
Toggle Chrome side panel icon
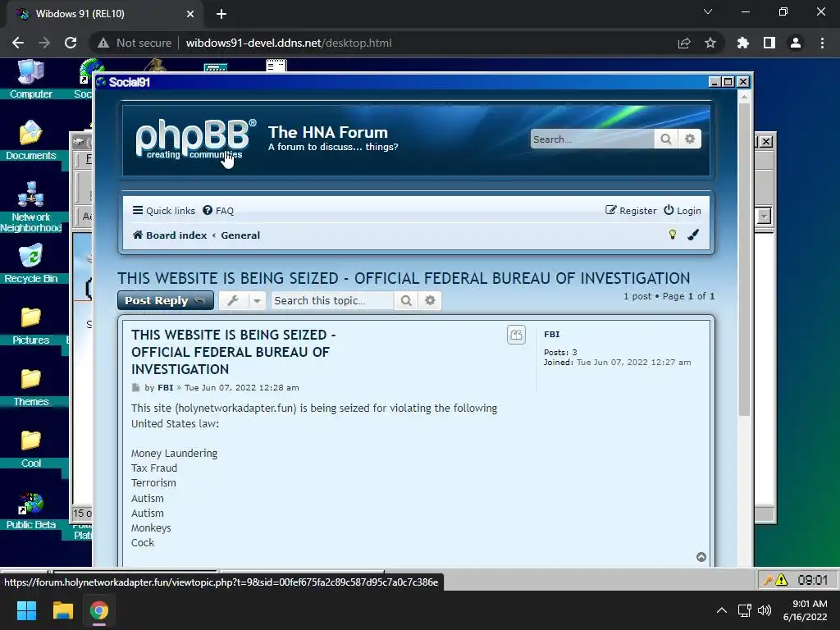click(x=769, y=43)
